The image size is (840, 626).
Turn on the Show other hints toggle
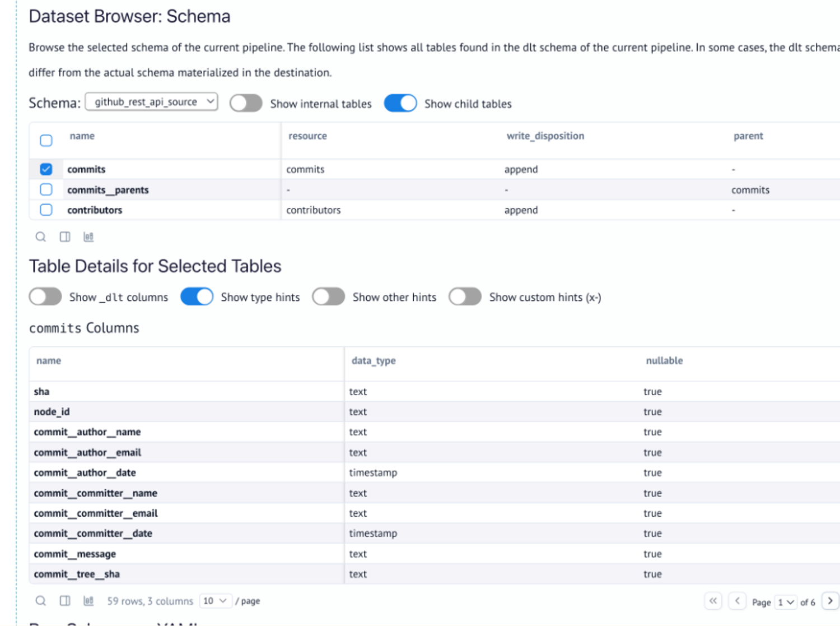point(328,296)
